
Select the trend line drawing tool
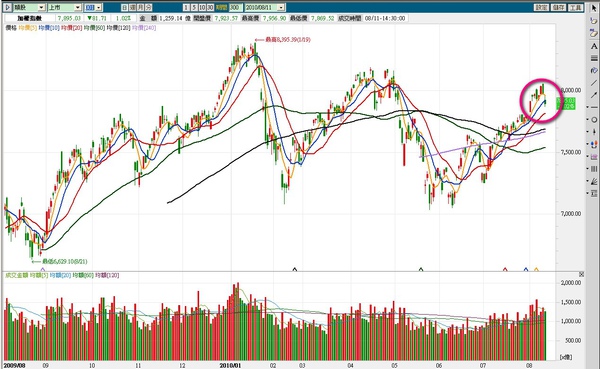tap(594, 83)
